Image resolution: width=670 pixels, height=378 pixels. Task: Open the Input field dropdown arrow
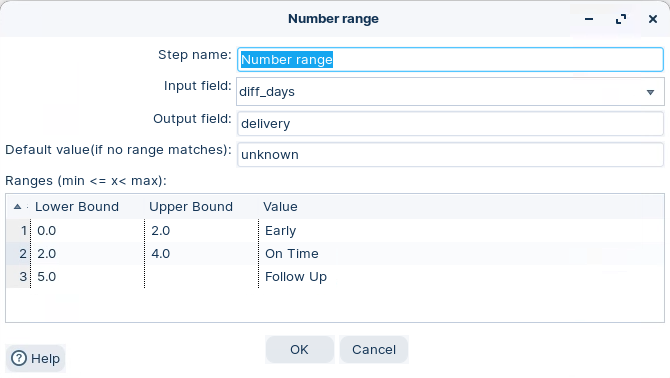(x=650, y=92)
